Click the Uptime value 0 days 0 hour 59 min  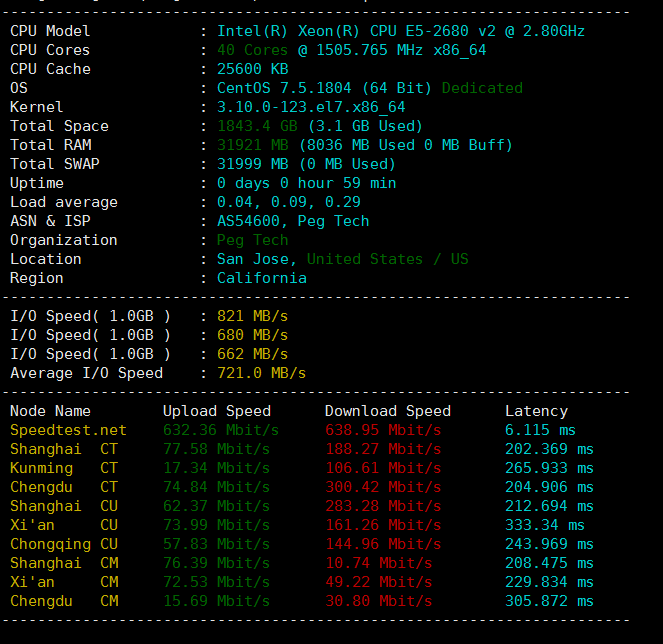tap(306, 183)
